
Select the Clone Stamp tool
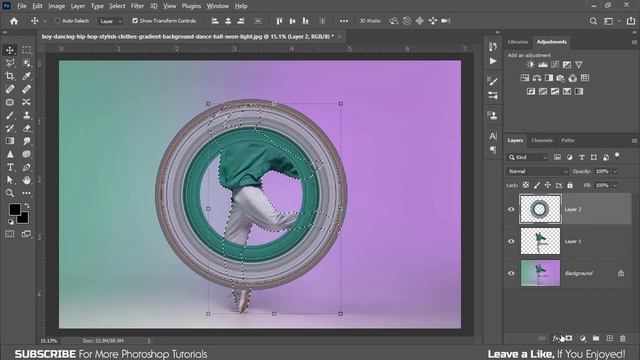coord(27,115)
